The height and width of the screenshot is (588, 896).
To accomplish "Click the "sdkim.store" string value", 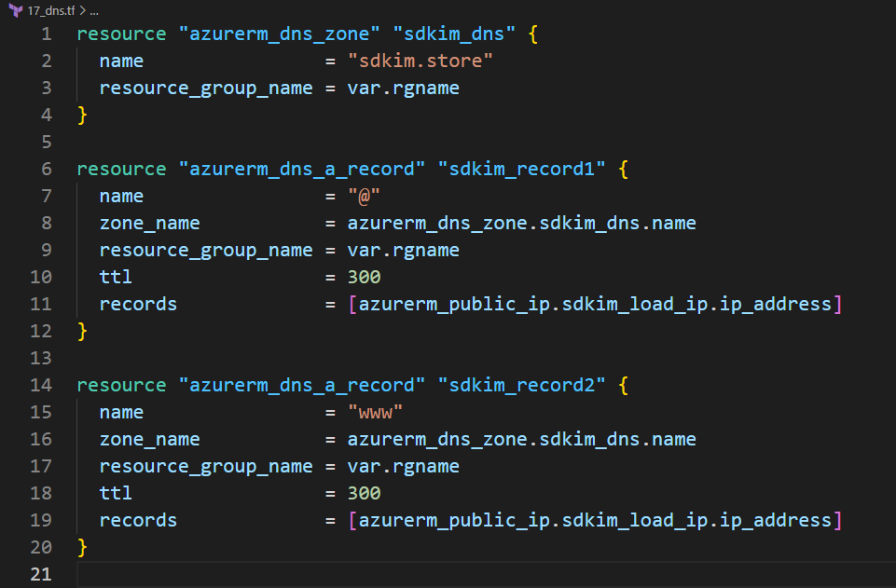I will point(420,62).
